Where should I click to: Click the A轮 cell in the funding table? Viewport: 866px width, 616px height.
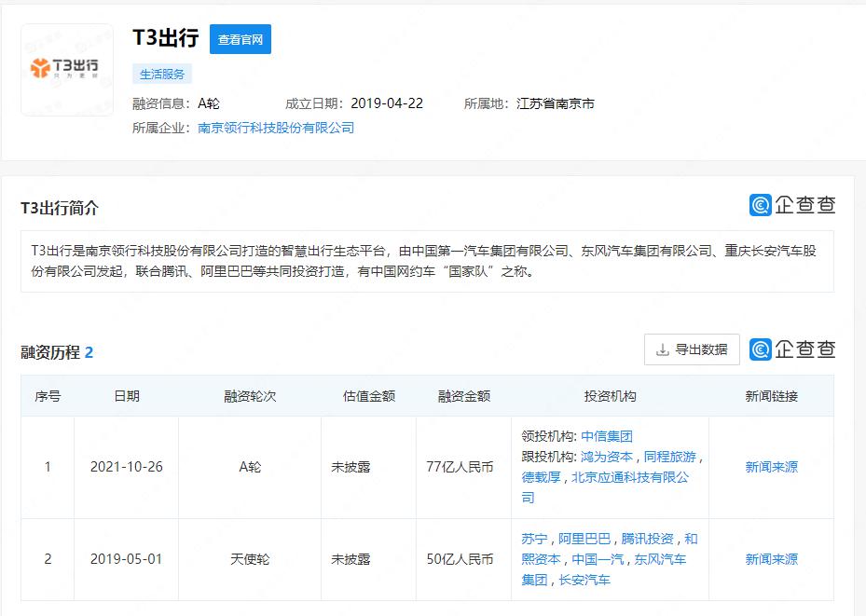pyautogui.click(x=250, y=467)
